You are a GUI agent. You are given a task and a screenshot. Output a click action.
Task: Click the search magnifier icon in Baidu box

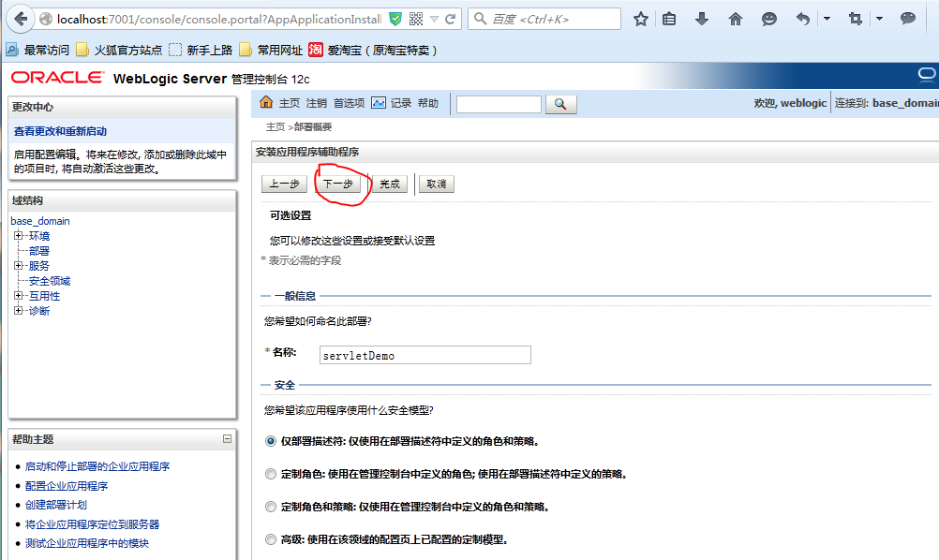click(x=480, y=19)
